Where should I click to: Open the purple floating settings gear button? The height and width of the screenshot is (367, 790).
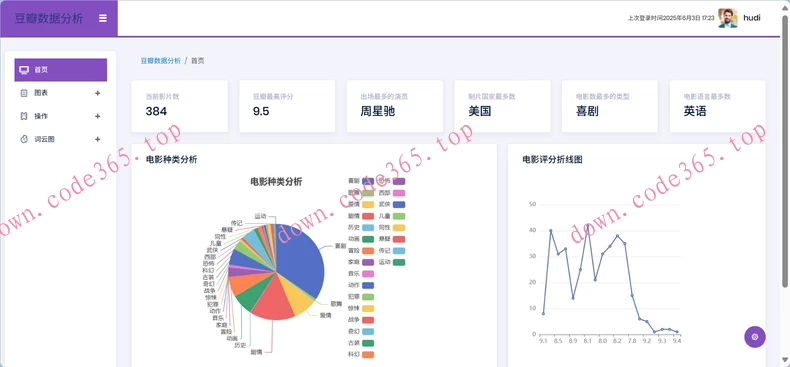coord(755,337)
